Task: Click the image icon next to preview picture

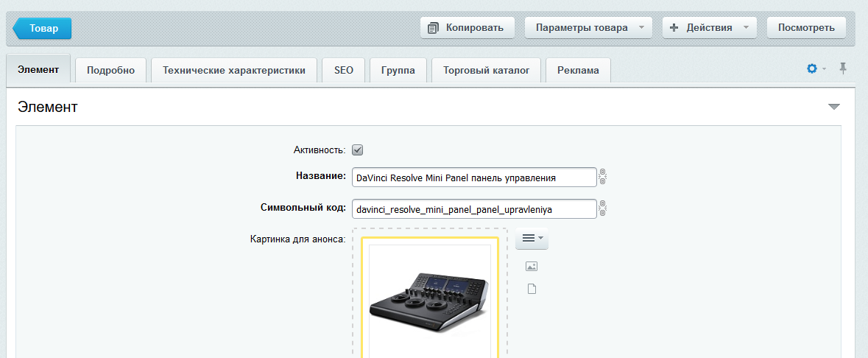Action: pyautogui.click(x=532, y=267)
